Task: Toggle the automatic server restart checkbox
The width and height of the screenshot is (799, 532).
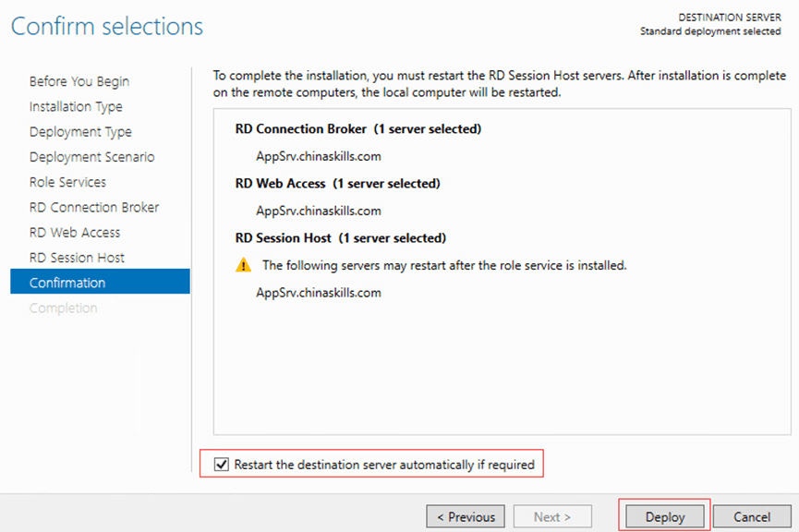Action: tap(221, 465)
